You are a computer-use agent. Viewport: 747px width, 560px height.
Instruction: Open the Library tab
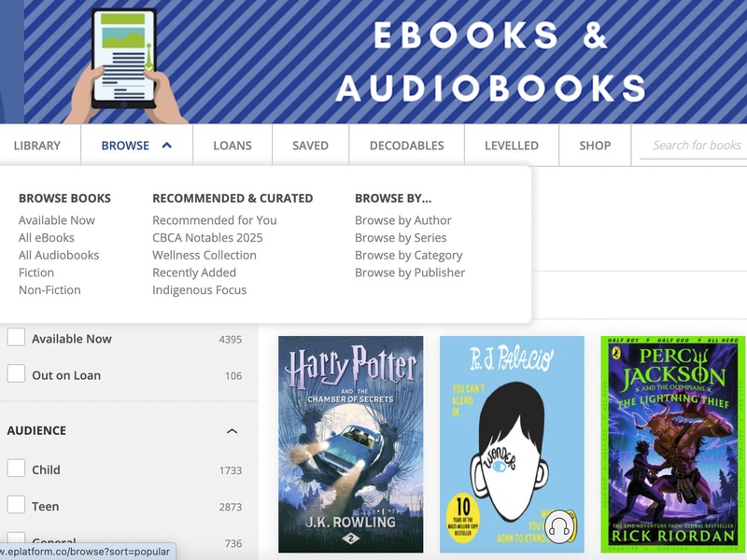click(37, 146)
